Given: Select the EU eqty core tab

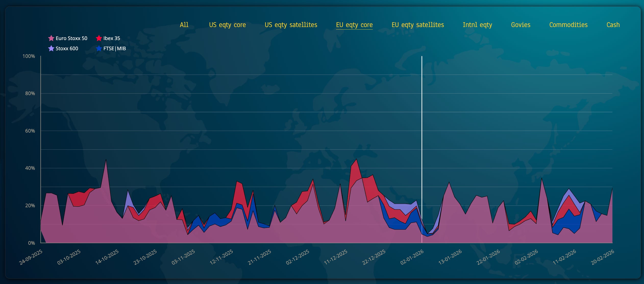Looking at the screenshot, I should [x=354, y=25].
